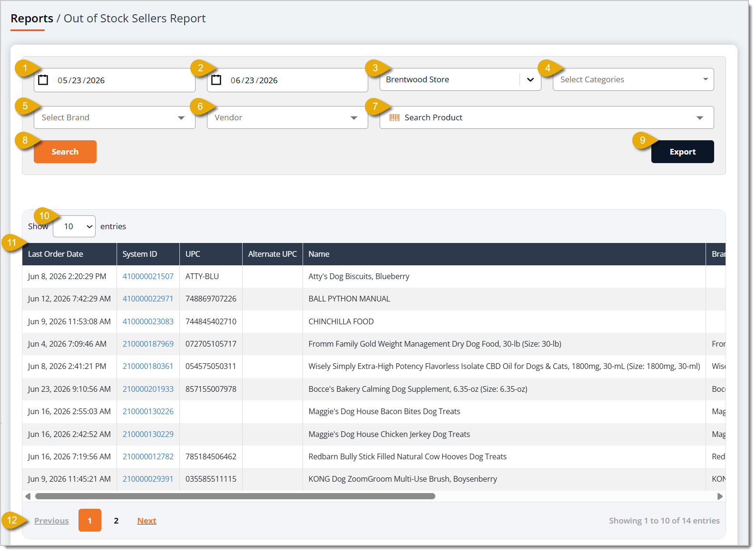Click the barcode icon in Search Product
The image size is (756, 553).
tap(394, 117)
